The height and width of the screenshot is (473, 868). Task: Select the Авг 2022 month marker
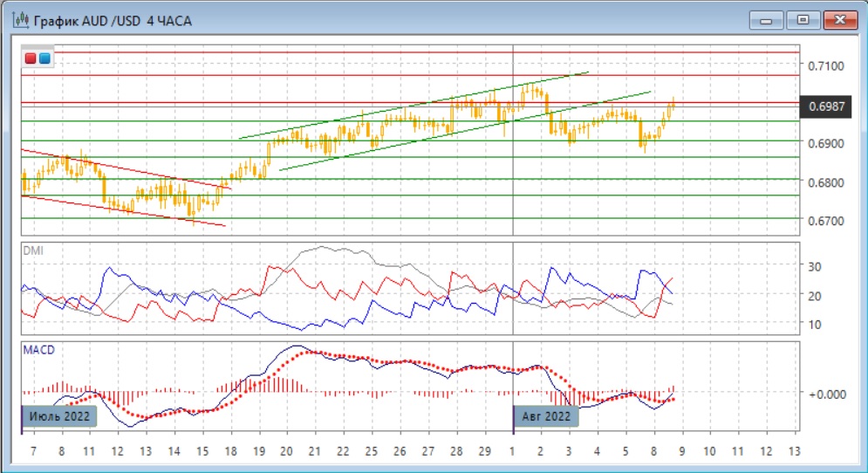pyautogui.click(x=546, y=416)
